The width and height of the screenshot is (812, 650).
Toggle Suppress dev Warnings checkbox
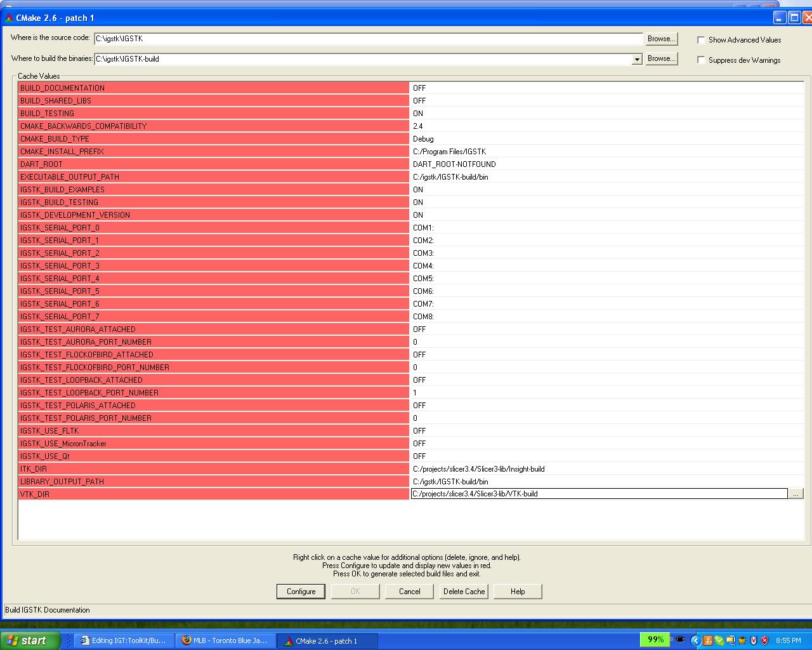pyautogui.click(x=701, y=60)
